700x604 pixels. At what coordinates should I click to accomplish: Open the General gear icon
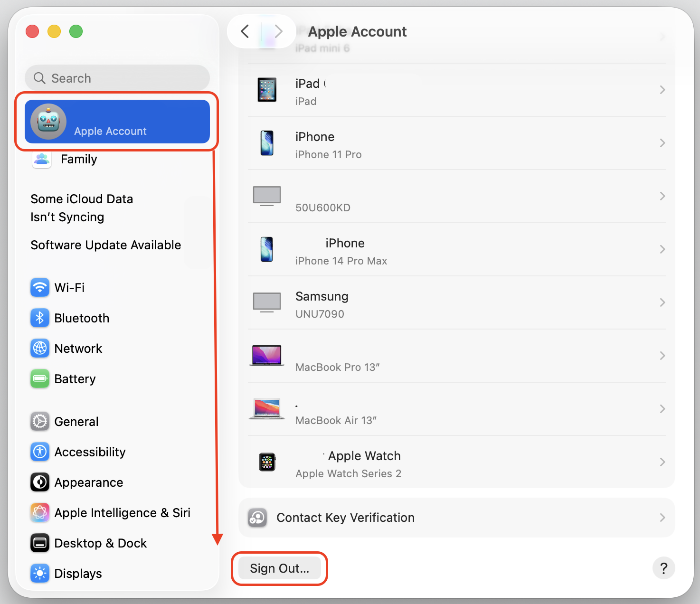tap(40, 421)
